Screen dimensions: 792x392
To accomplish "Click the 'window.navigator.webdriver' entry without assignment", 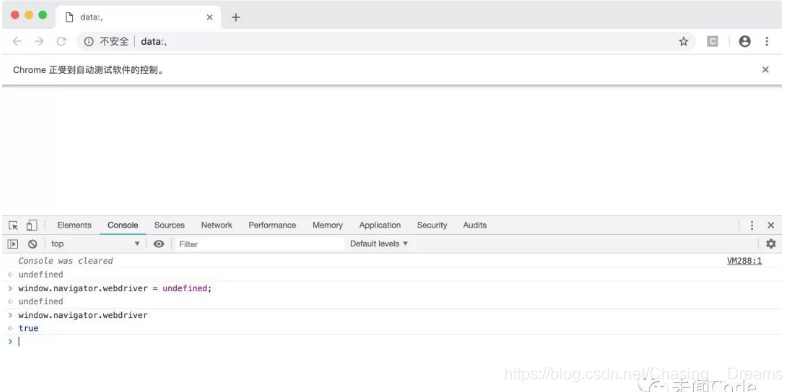I will coord(83,315).
